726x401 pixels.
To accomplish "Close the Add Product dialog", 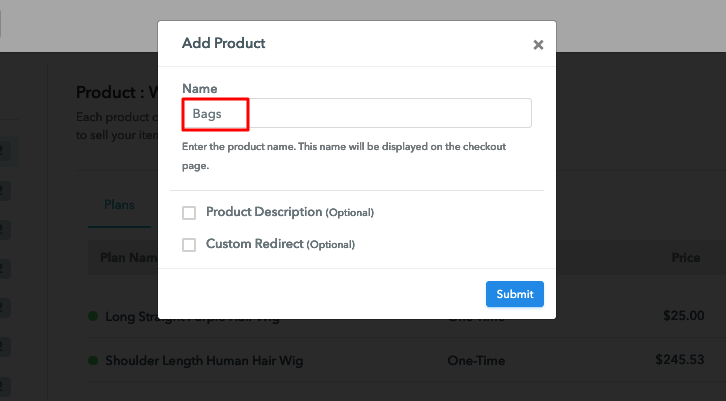I will click(538, 45).
